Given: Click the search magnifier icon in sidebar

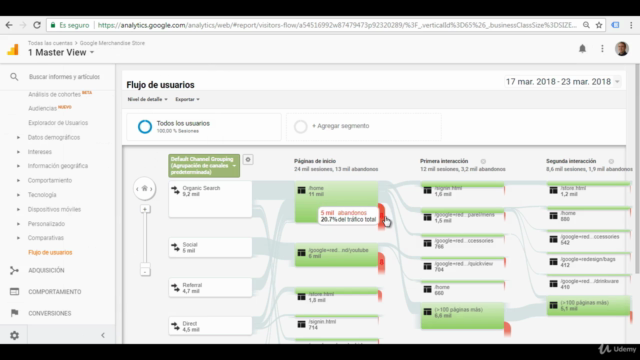Looking at the screenshot, I should [14, 77].
